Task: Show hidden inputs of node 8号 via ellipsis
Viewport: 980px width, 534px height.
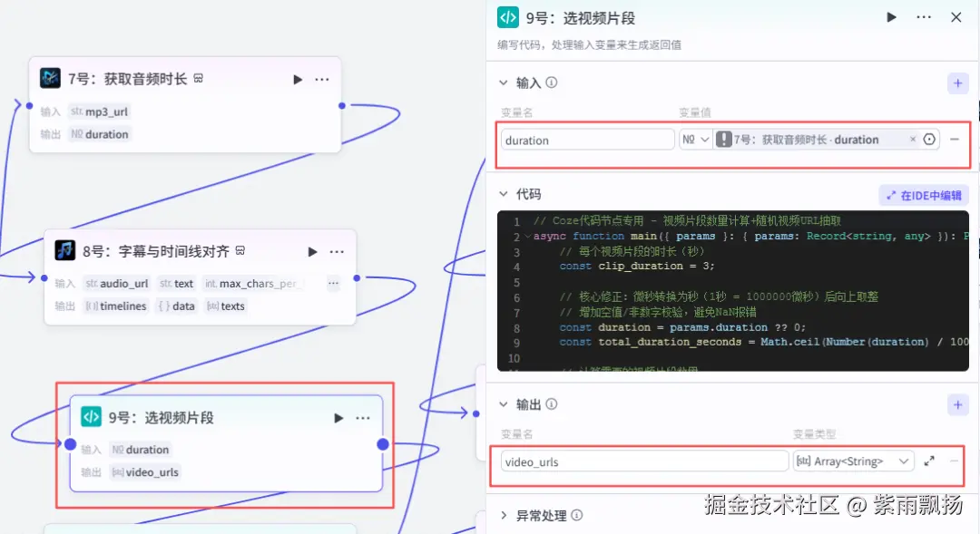Action: (x=333, y=284)
